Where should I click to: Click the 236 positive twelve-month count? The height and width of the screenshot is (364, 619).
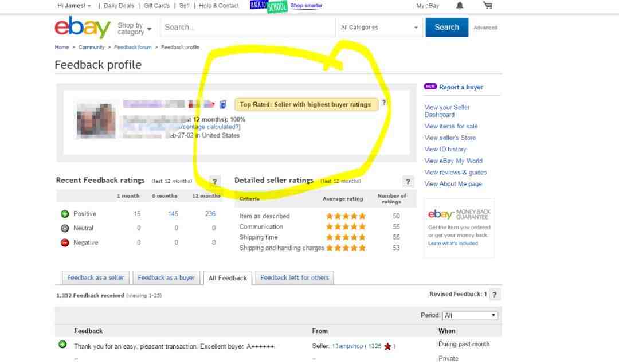pyautogui.click(x=210, y=214)
